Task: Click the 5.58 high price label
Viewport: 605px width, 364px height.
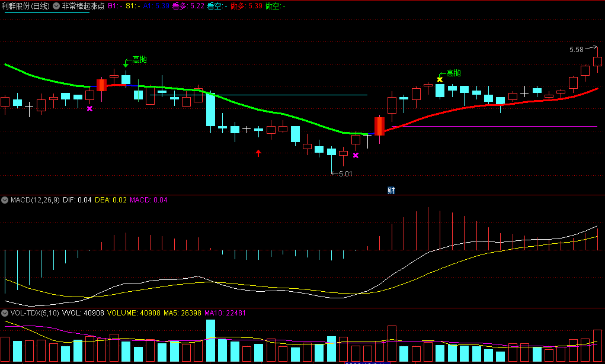Action: 577,49
